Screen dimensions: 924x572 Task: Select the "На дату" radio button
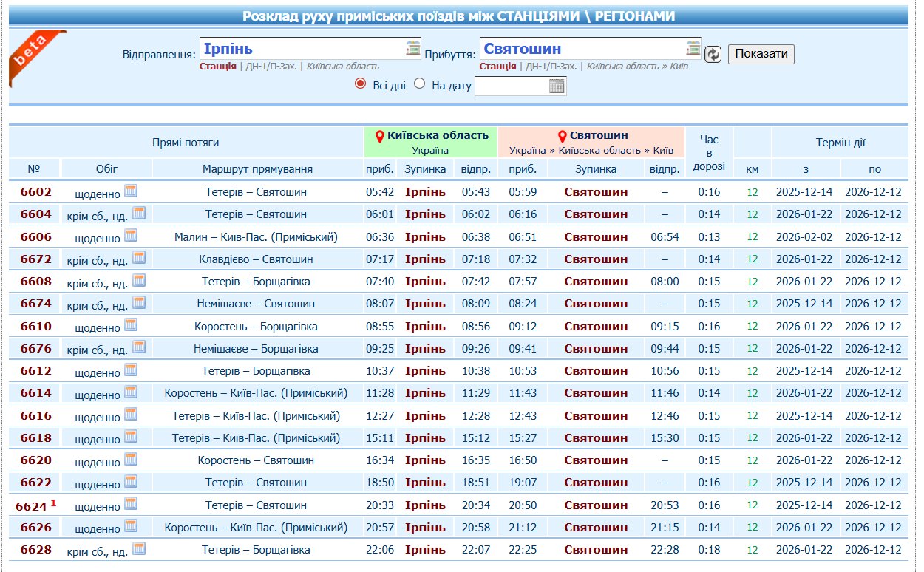(420, 84)
